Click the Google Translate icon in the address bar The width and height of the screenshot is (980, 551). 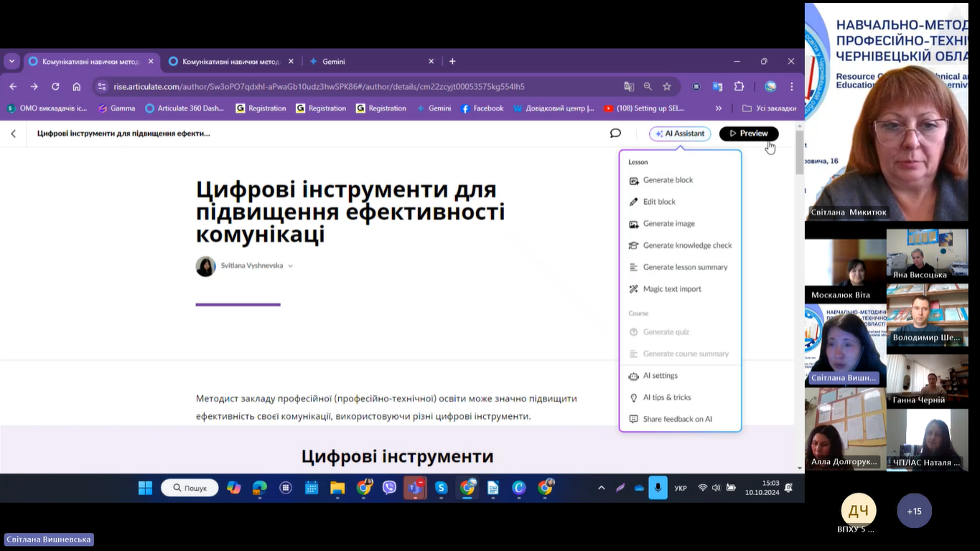pos(629,87)
